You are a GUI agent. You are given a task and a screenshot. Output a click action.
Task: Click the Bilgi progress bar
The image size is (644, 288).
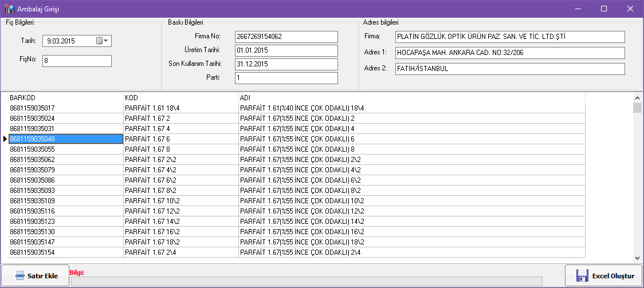click(307, 281)
